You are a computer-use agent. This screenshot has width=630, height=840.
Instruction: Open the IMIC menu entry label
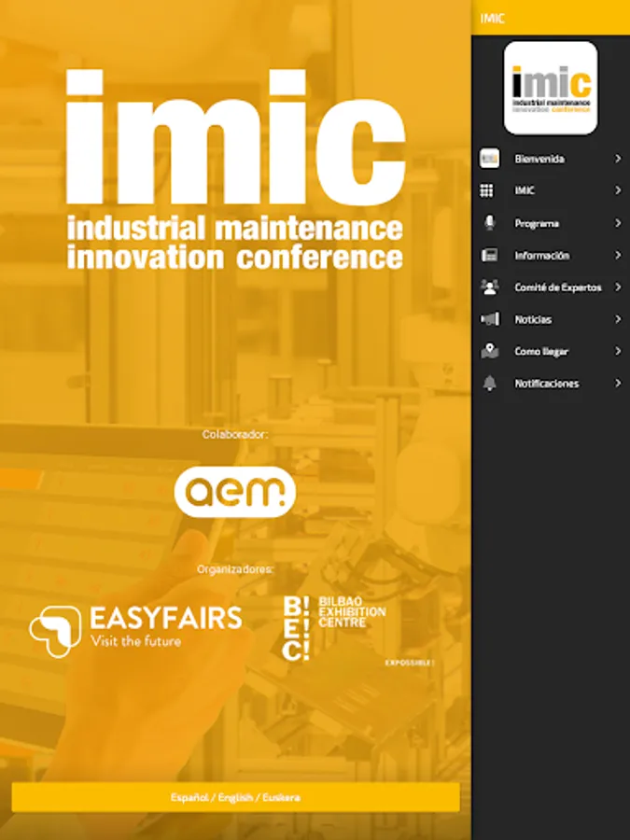pos(525,190)
